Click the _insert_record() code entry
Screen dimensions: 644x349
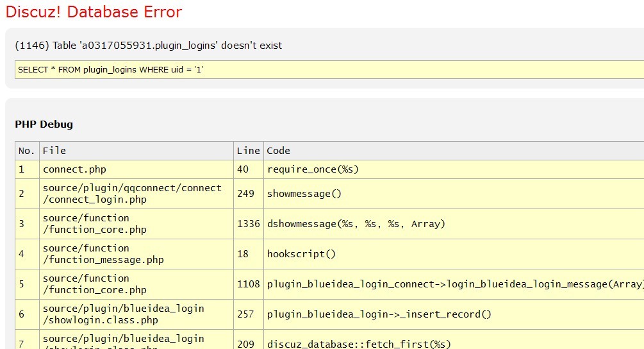click(379, 314)
